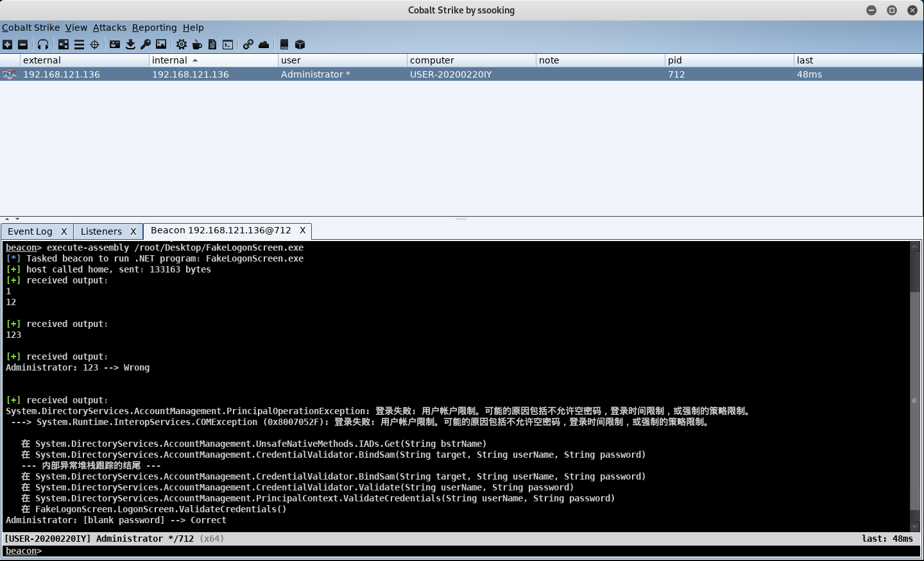Select the Administrator * user cell
Screen dimensions: 924x561
pyautogui.click(x=342, y=74)
